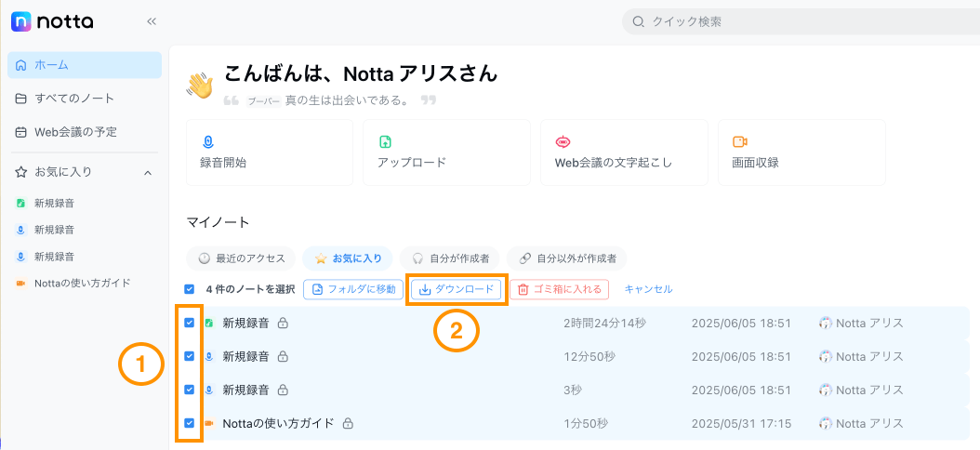Viewport: 980px width, 450px height.
Task: Open the 新規録音 note lasting 2時間24分14秒
Action: pyautogui.click(x=245, y=324)
